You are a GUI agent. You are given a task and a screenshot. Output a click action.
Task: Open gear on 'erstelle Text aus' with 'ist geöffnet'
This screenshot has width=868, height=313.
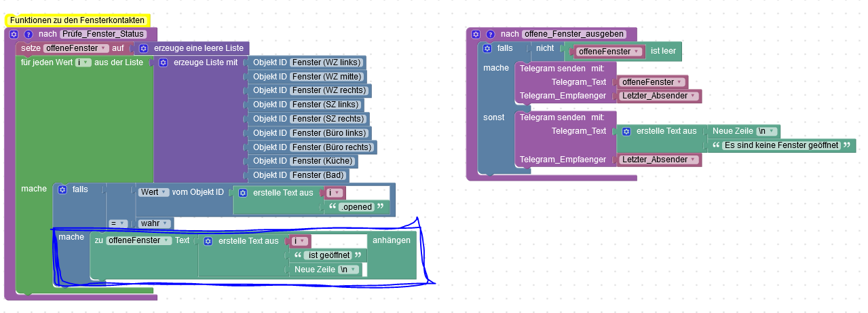pos(208,241)
